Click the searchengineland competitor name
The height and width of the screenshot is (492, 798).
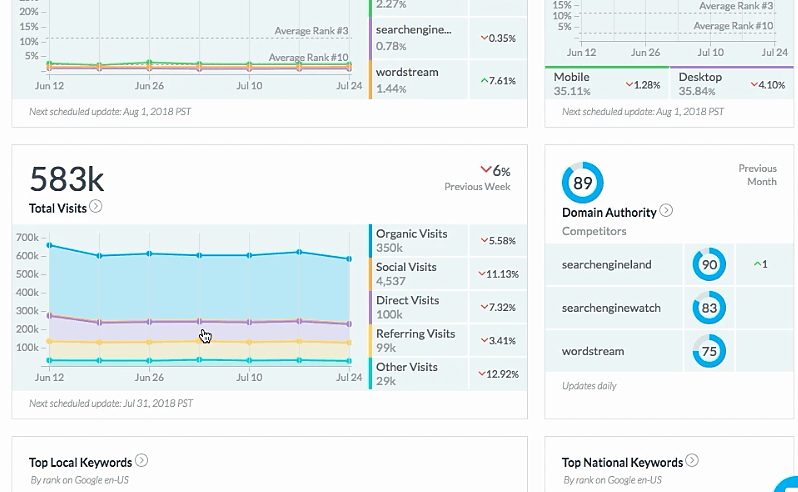pyautogui.click(x=607, y=265)
